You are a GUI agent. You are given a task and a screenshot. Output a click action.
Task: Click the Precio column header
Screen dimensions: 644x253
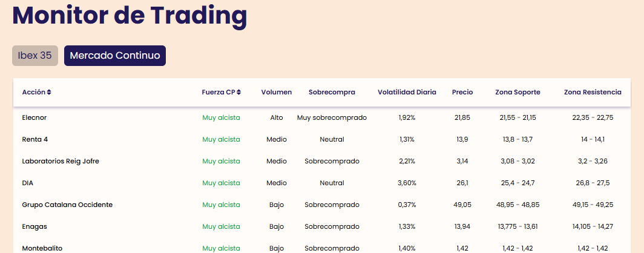[x=462, y=93]
